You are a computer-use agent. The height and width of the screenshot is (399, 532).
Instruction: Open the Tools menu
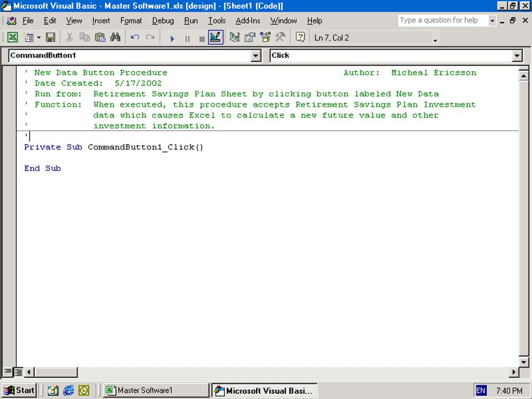(x=217, y=21)
